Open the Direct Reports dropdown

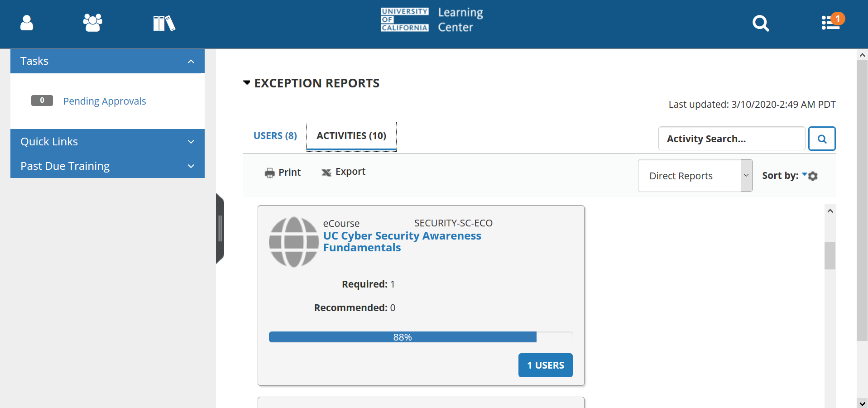coord(695,176)
